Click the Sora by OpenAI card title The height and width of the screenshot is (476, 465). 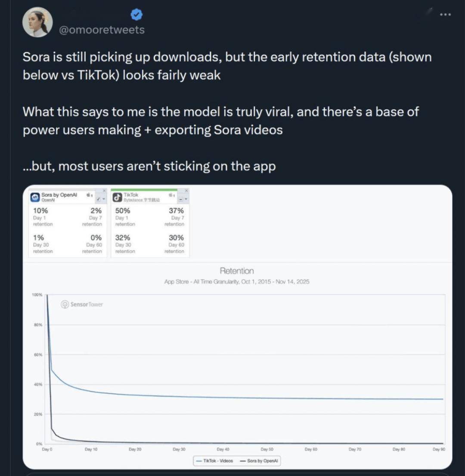(59, 195)
